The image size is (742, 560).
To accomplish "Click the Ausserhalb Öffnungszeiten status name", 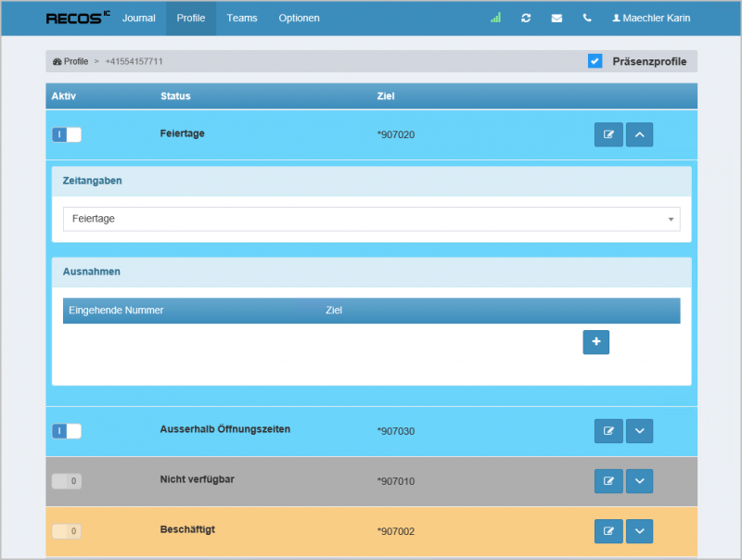I will pyautogui.click(x=225, y=429).
